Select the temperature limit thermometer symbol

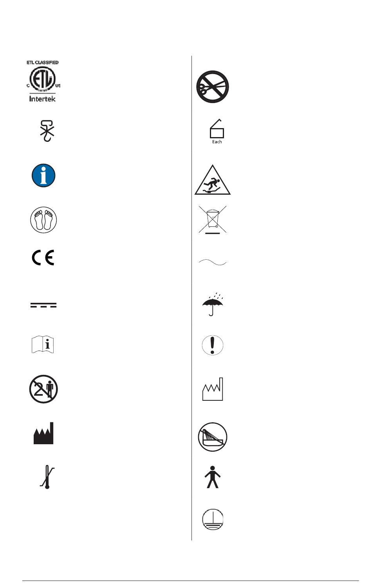(47, 478)
